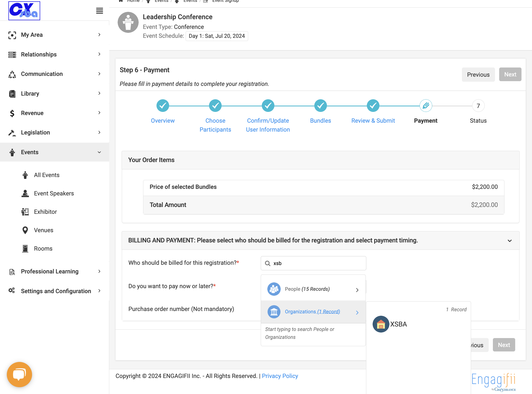Click the Library book icon
This screenshot has height=394, width=532.
tap(12, 94)
